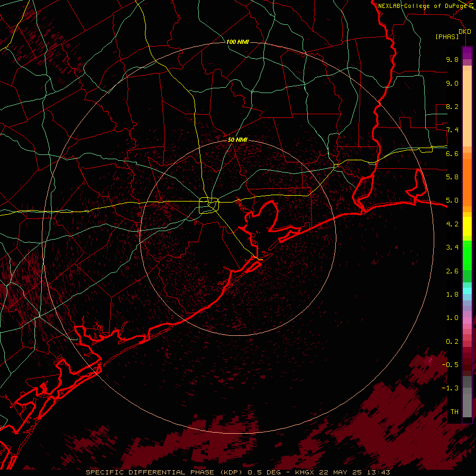Click the 7.4 value on the scale
Viewport: 476px width, 476px height.
[452, 130]
